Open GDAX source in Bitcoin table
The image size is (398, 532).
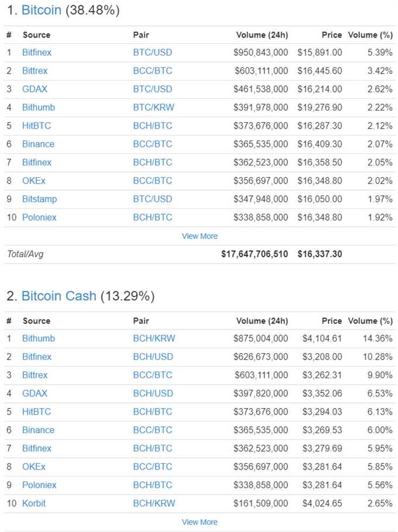(x=35, y=89)
